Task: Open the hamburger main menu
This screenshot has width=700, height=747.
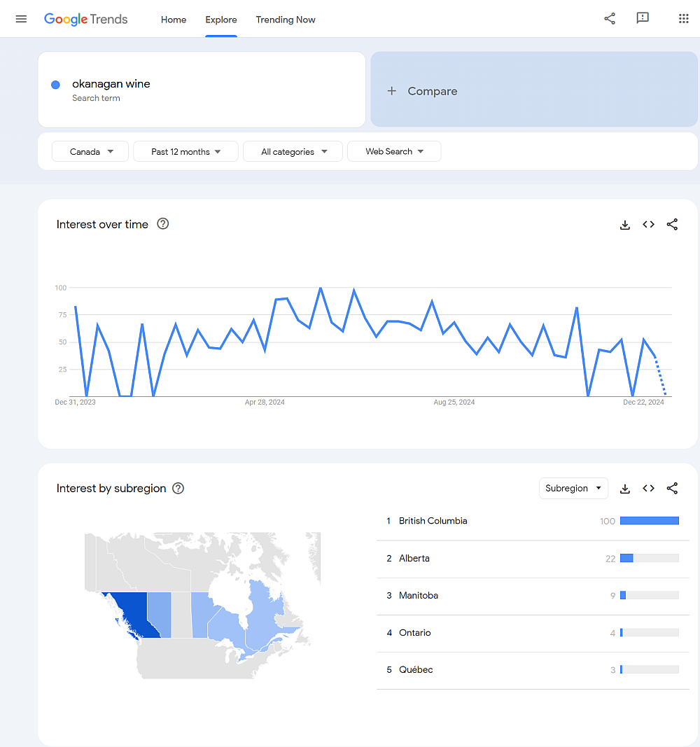Action: (21, 19)
